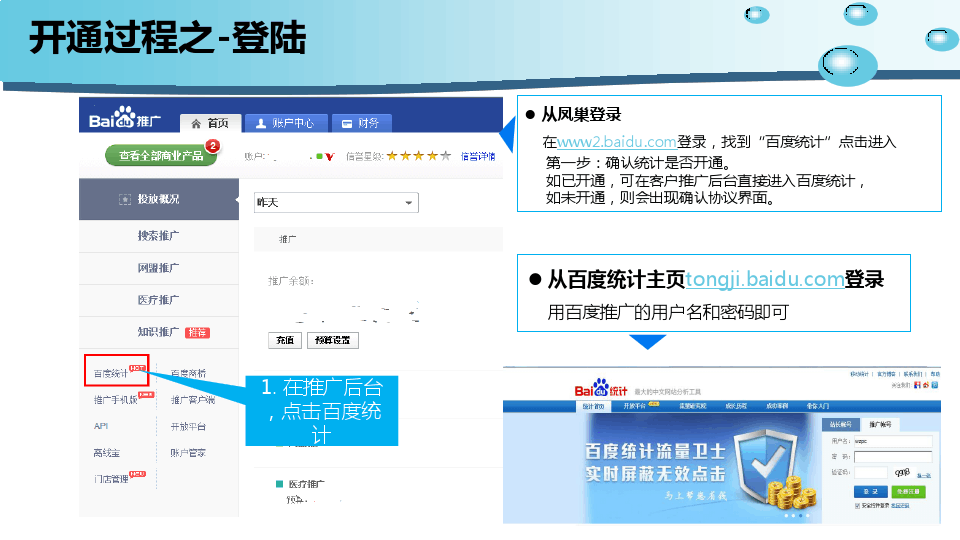
Task: Expand the 投放概况 sidebar section
Action: click(x=159, y=199)
